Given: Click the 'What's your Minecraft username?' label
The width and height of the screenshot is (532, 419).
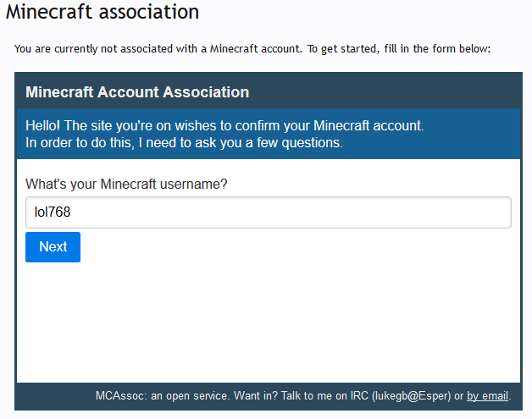Looking at the screenshot, I should (126, 184).
